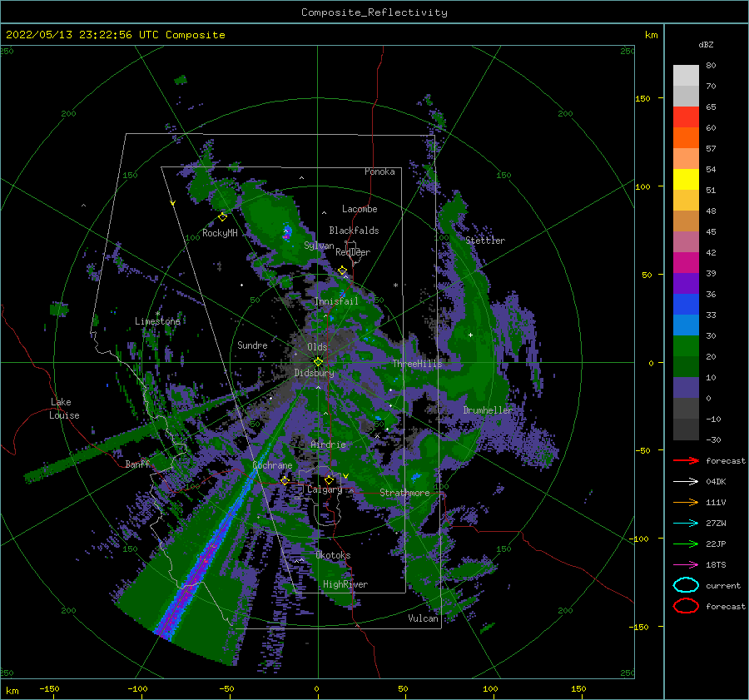Click the Okotoks town label
Viewport: 749px width, 700px height.
tap(333, 555)
